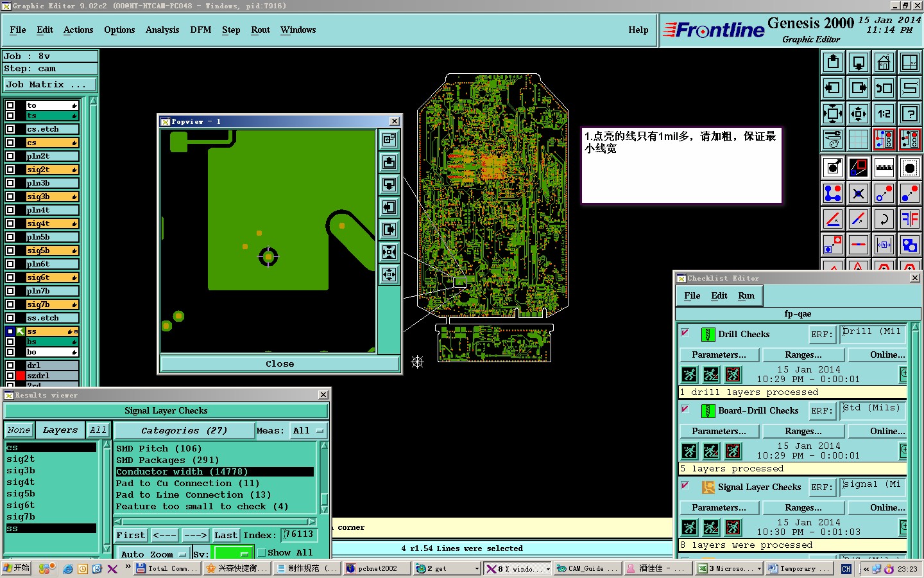
Task: Open the Rout menu
Action: pyautogui.click(x=261, y=30)
